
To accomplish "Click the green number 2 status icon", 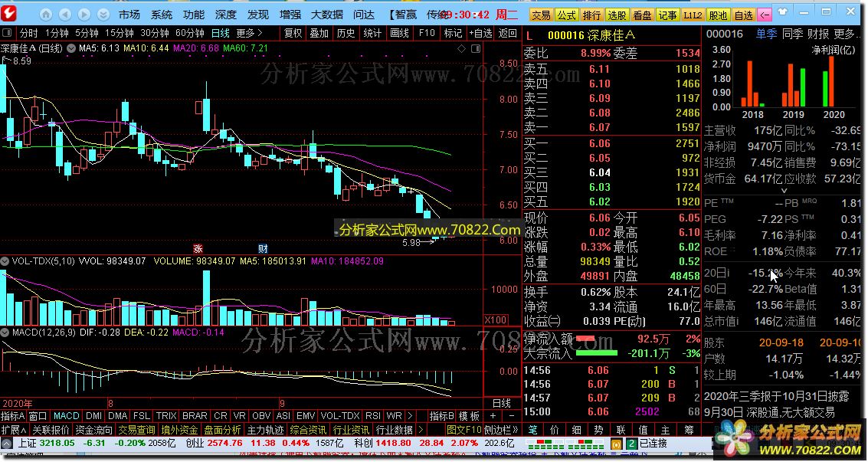I will [x=631, y=443].
